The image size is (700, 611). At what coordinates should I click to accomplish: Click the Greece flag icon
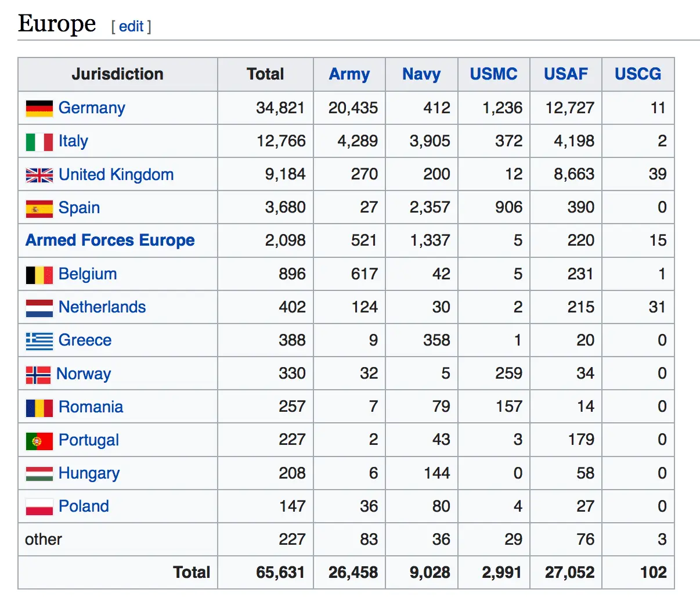39,341
